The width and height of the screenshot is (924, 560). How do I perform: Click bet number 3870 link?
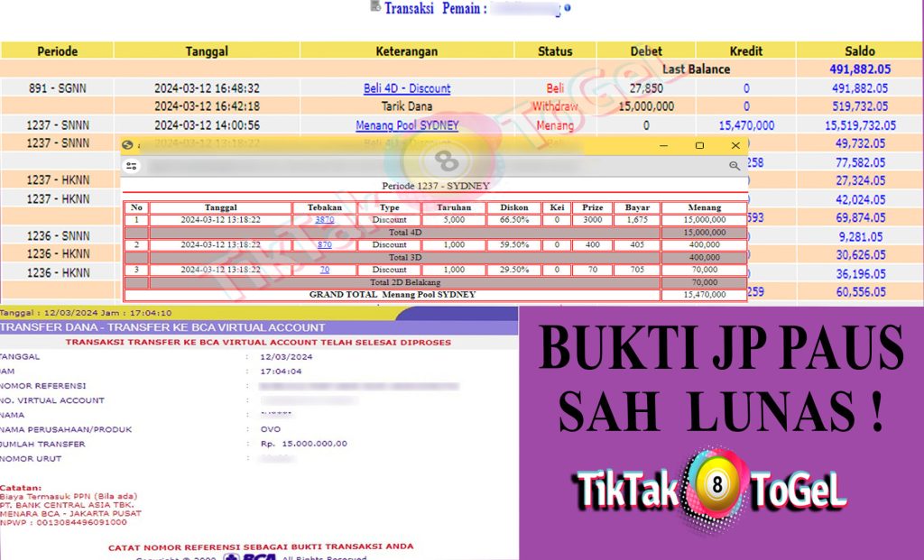[x=324, y=219]
